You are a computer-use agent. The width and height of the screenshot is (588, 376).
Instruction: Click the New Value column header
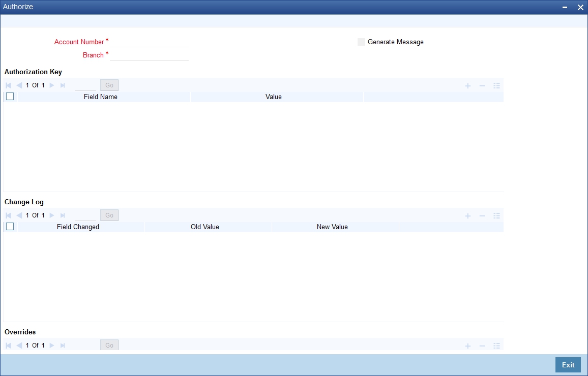[332, 227]
